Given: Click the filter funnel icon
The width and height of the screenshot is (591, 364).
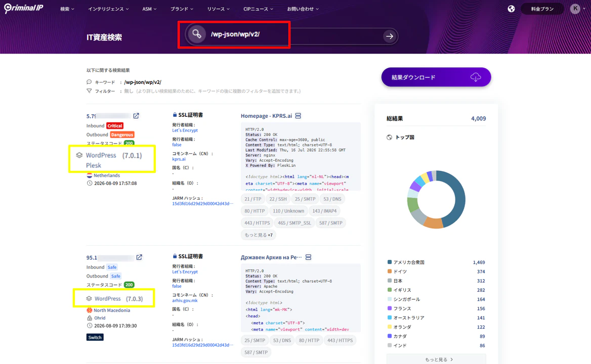Looking at the screenshot, I should 89,90.
